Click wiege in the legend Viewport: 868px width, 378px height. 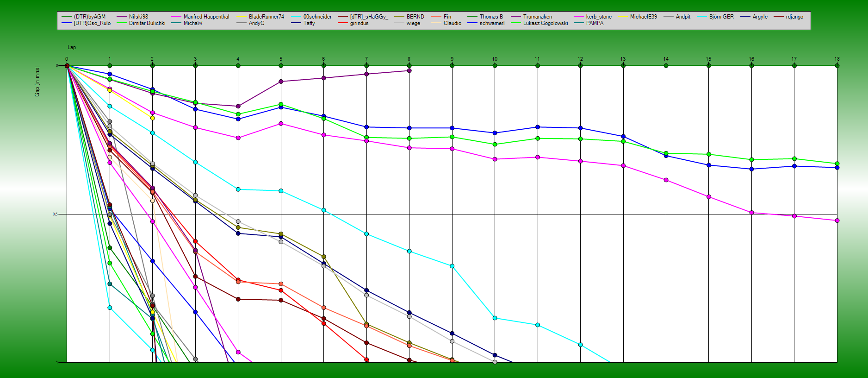coord(414,23)
